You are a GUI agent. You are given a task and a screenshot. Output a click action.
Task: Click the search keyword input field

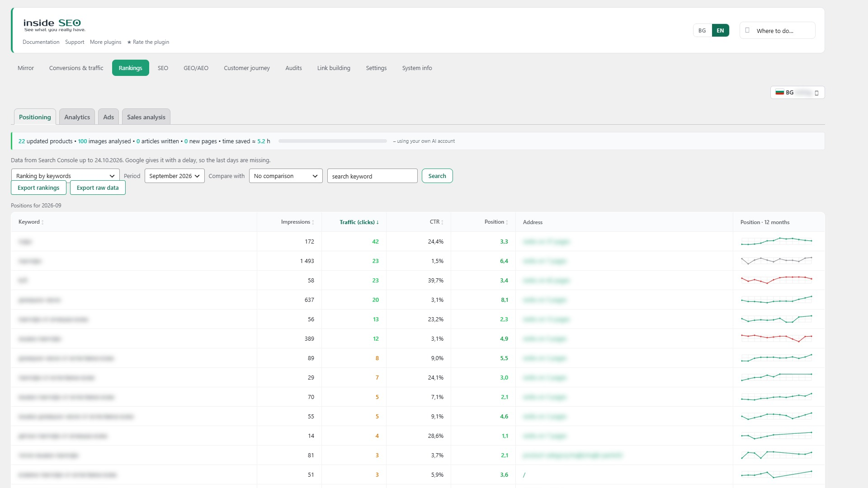[x=372, y=176]
